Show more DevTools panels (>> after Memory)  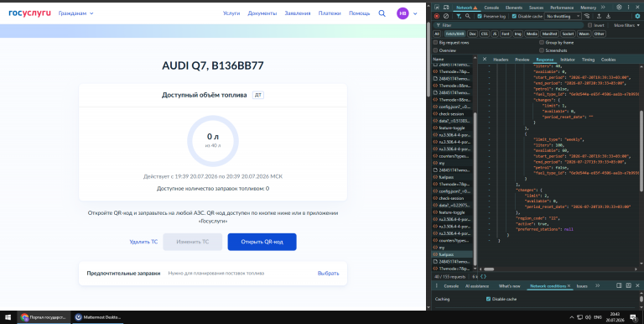coord(603,8)
